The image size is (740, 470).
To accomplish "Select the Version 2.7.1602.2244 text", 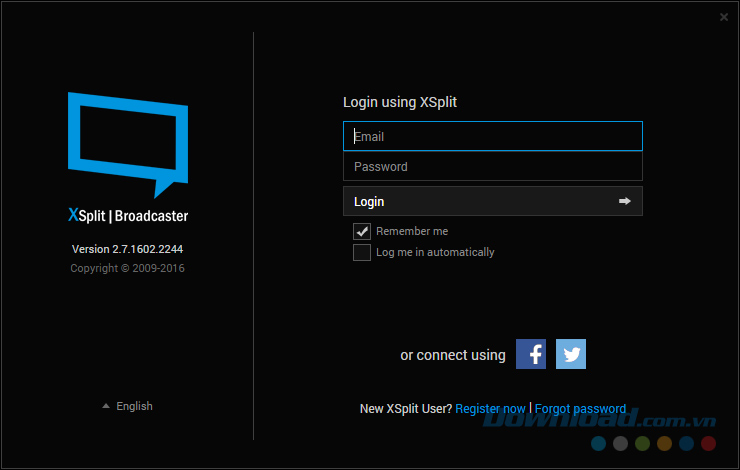I will coord(127,249).
